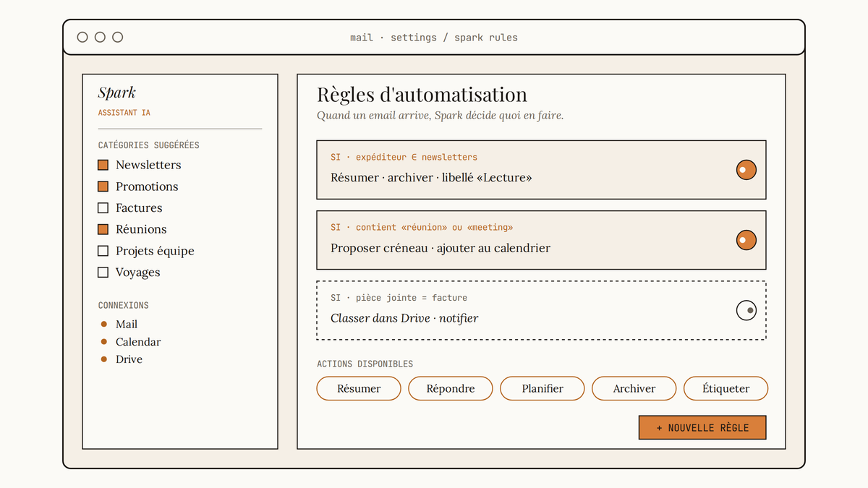Click the Drive connection status dot

103,359
